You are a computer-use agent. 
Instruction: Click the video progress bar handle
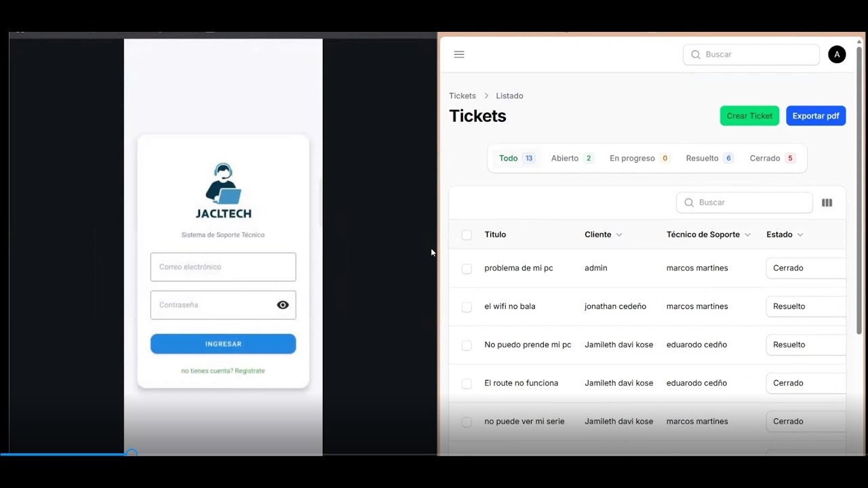pos(132,453)
